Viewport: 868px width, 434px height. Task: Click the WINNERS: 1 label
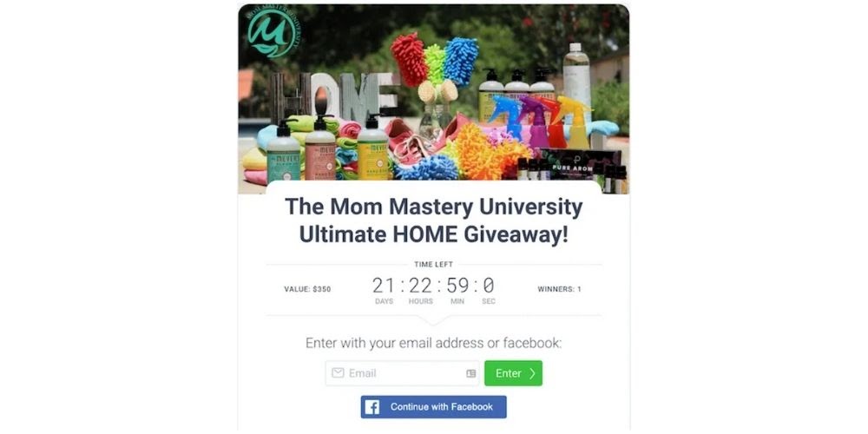pos(559,289)
